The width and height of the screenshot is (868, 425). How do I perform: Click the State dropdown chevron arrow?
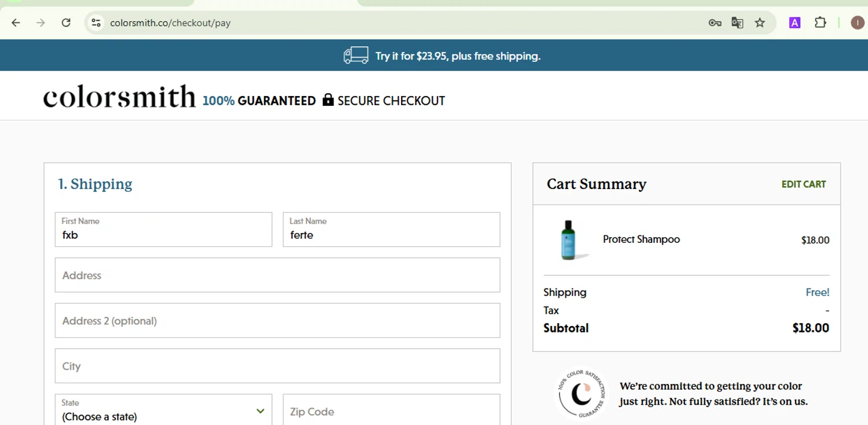[260, 411]
